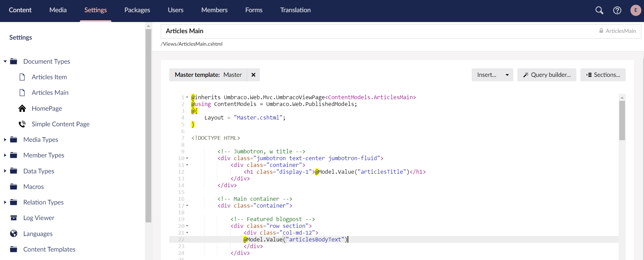
Task: Click the Member Types folder icon
Action: point(14,155)
